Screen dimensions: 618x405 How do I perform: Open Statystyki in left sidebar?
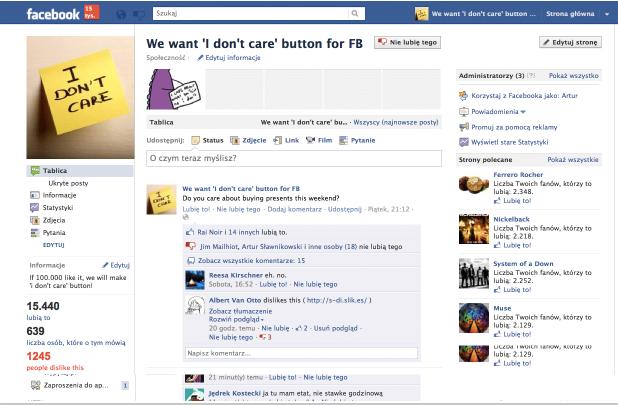point(52,208)
